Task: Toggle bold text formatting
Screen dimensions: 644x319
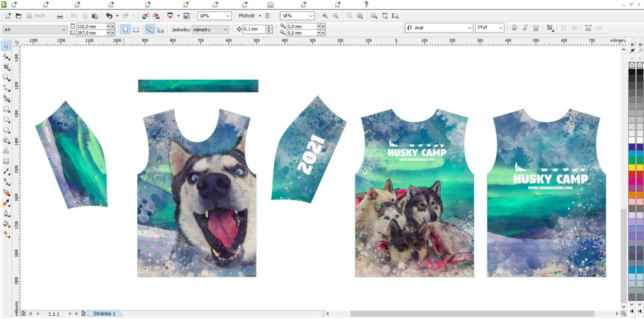Action: tap(514, 28)
